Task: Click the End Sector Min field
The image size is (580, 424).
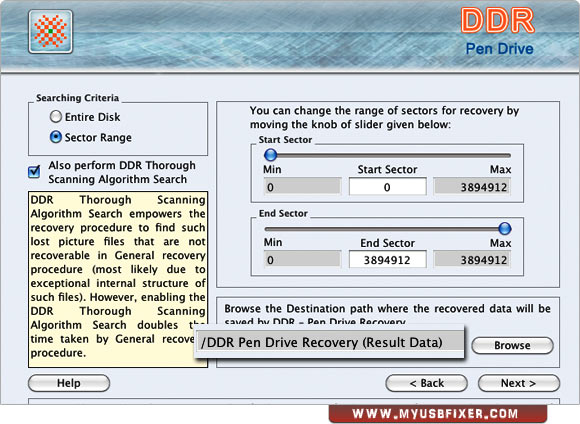Action: pyautogui.click(x=302, y=260)
